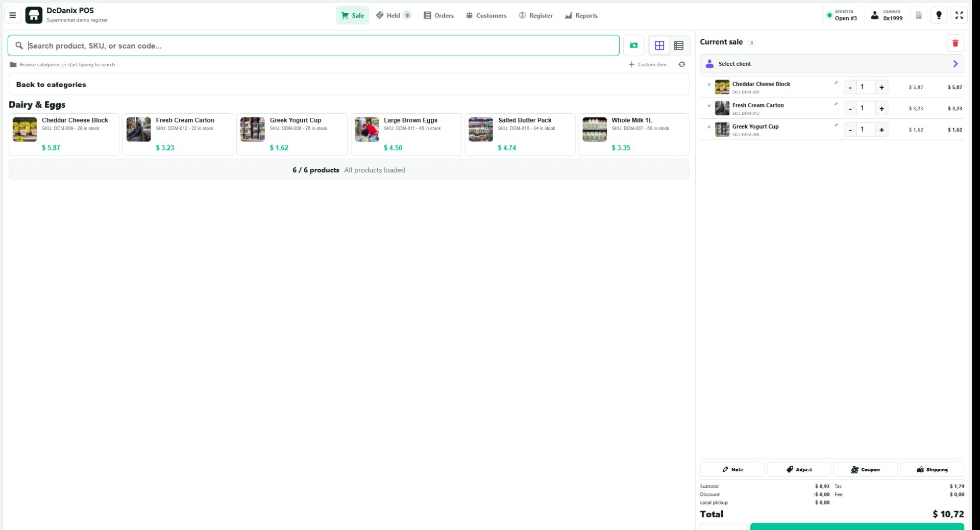The image size is (980, 530).
Task: Click the Whole Milk 1L price $ 3.35
Action: tap(621, 148)
